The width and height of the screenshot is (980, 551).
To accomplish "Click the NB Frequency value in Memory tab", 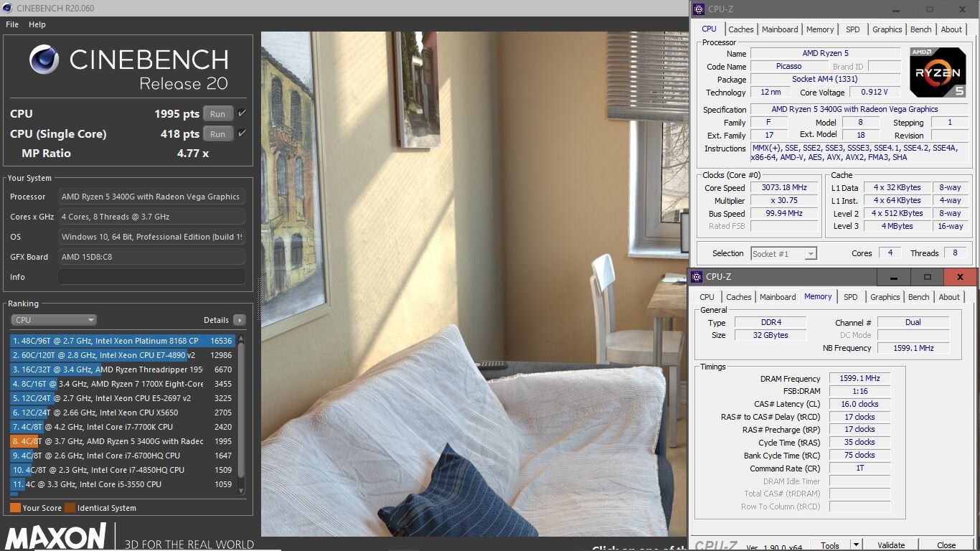I will [x=913, y=348].
